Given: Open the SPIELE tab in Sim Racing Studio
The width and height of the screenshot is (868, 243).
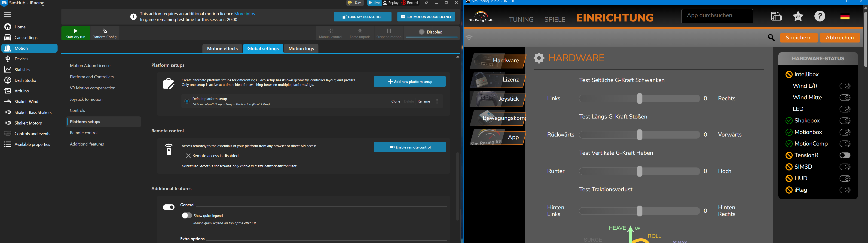Looking at the screenshot, I should tap(555, 20).
